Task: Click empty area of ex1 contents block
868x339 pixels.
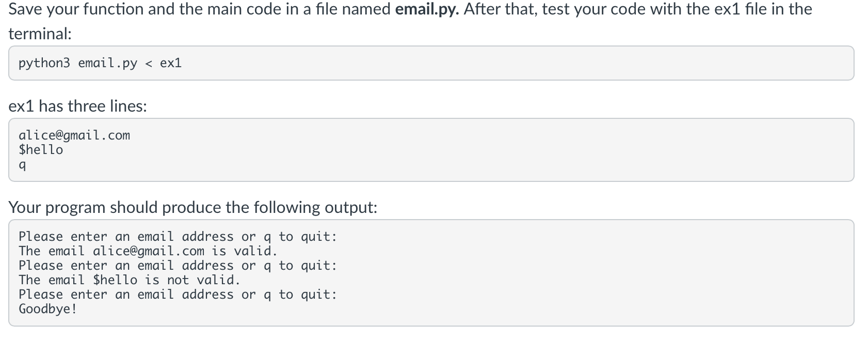Action: [x=516, y=150]
